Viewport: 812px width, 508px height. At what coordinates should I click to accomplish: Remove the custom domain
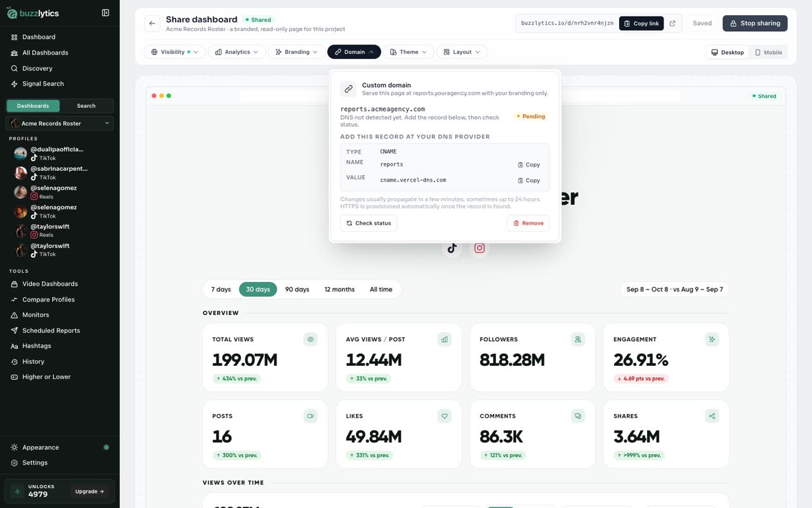click(x=528, y=224)
